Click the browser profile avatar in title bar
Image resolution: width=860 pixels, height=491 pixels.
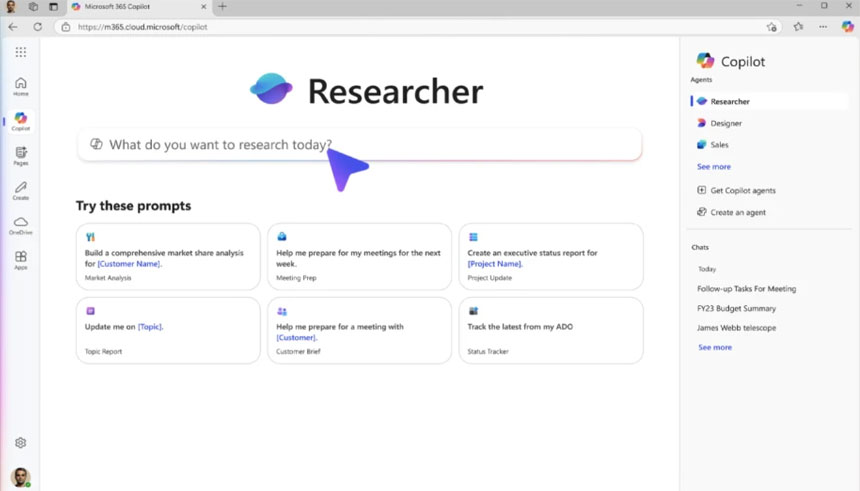point(10,7)
